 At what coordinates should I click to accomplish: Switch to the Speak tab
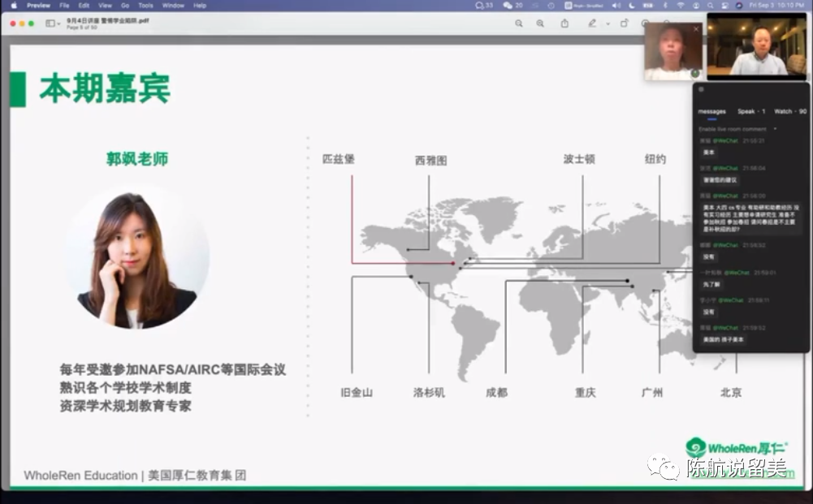[x=750, y=111]
